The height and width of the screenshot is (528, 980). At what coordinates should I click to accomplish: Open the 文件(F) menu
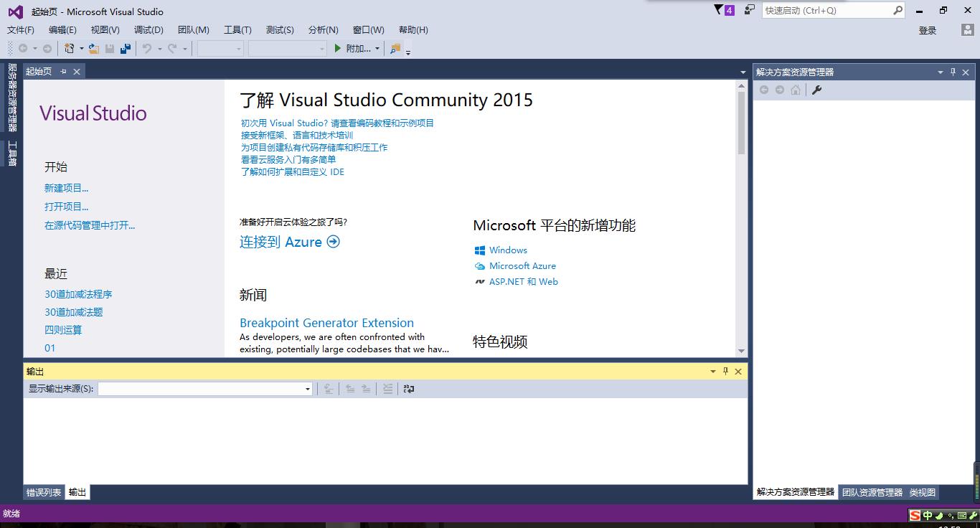[x=21, y=30]
